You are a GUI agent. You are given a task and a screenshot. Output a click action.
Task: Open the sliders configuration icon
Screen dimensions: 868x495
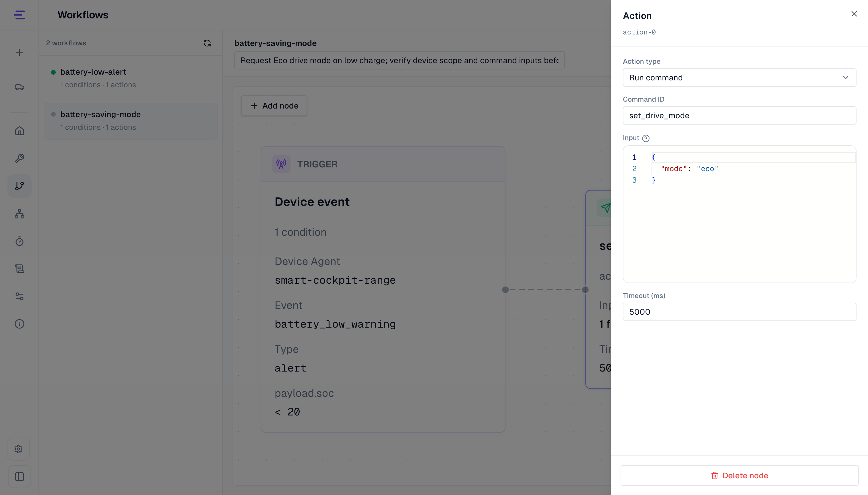[x=19, y=297]
